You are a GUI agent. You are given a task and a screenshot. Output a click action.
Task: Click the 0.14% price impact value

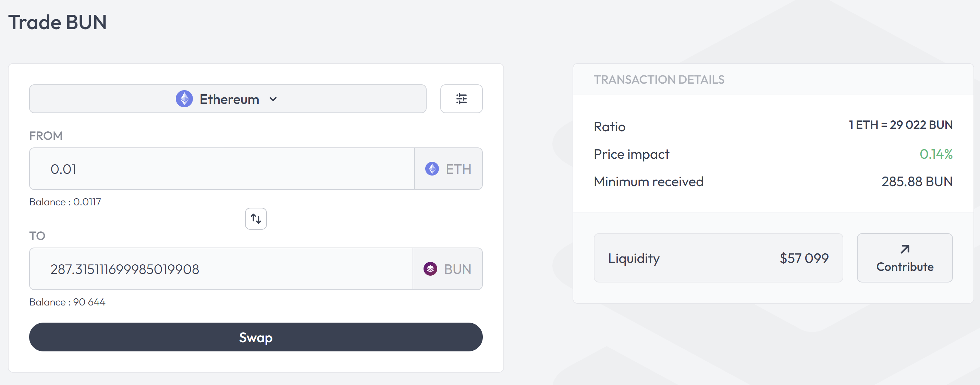(x=936, y=154)
